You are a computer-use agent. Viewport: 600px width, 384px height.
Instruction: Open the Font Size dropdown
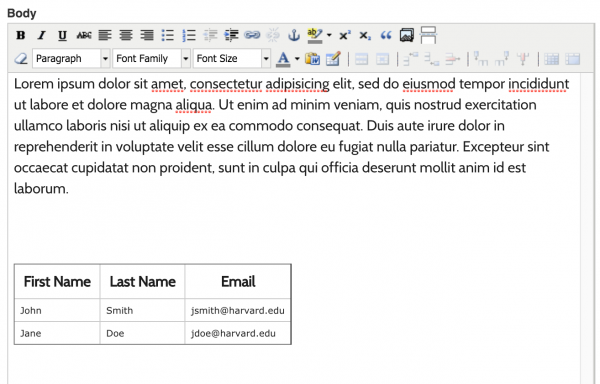[232, 59]
